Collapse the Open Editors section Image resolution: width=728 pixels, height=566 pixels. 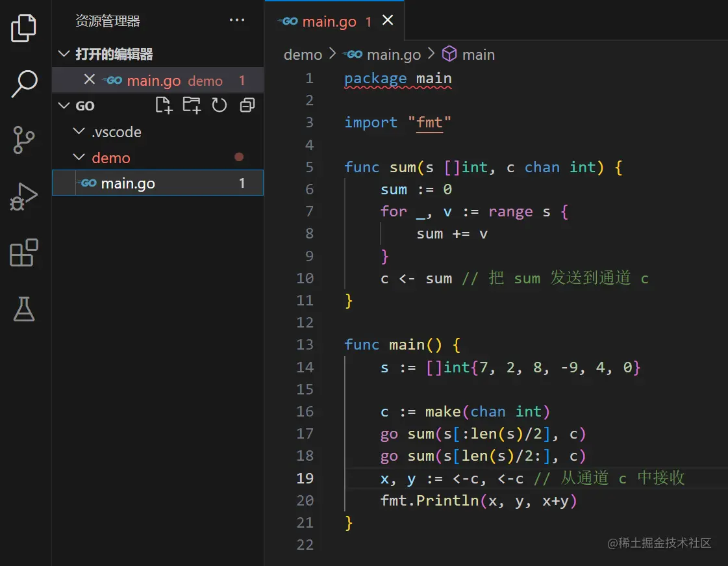pos(64,54)
